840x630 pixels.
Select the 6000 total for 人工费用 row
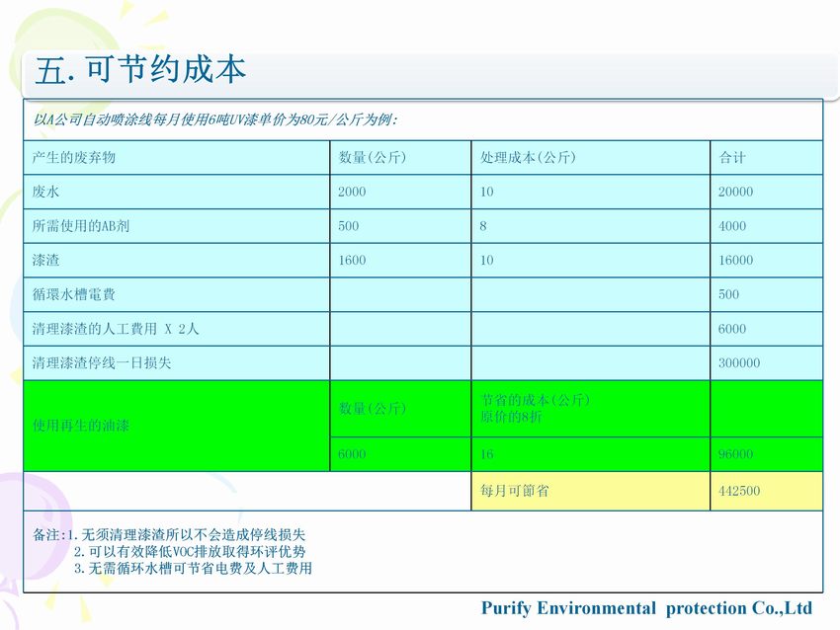pos(732,329)
